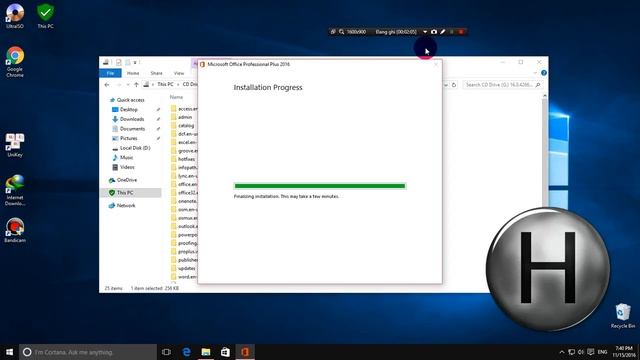Select This PC in navigation pane
640x360 pixels.
click(x=131, y=193)
